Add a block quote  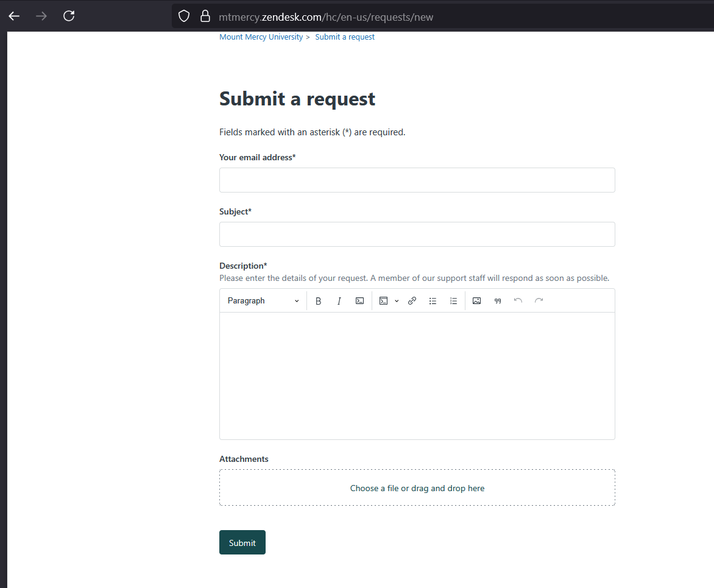coord(498,301)
